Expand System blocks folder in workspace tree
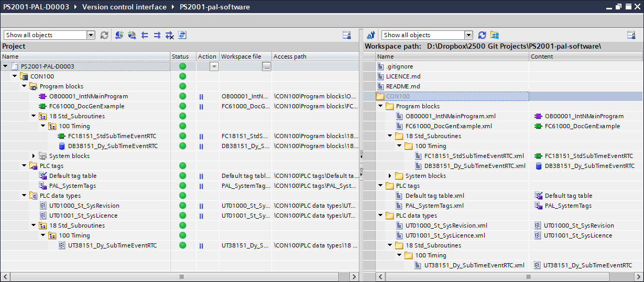 (390, 176)
